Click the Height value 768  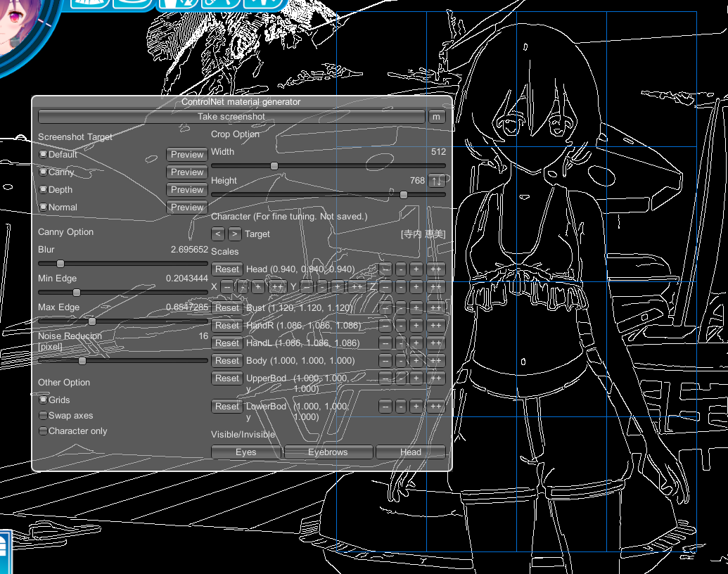click(x=417, y=180)
